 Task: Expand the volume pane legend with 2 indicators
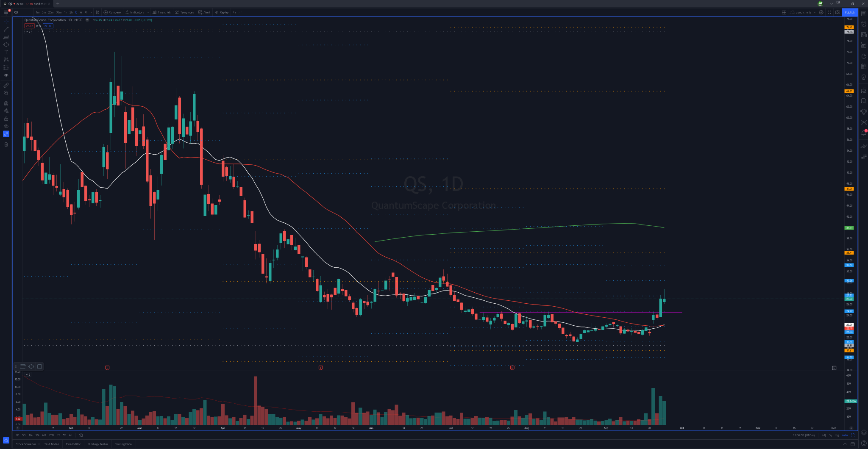(x=28, y=374)
